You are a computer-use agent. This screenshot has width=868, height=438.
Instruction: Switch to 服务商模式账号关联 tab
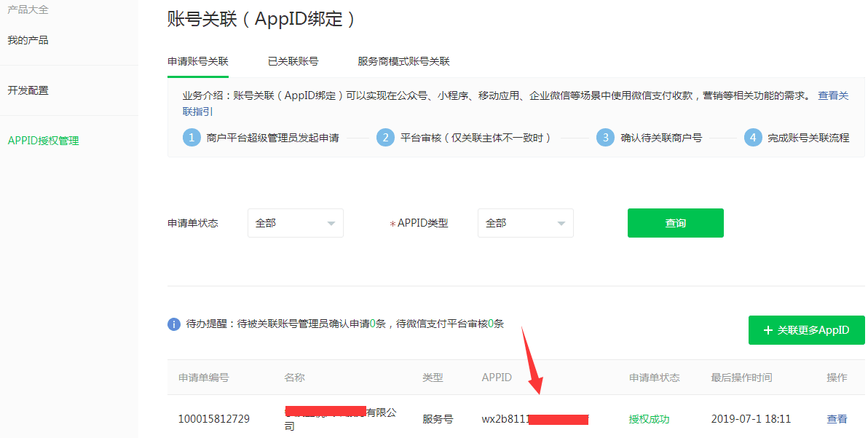pos(403,61)
